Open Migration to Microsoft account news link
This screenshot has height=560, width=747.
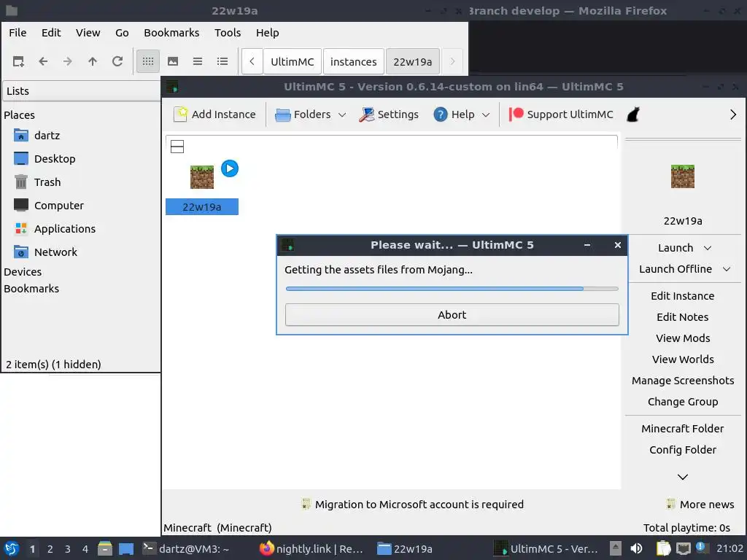413,505
